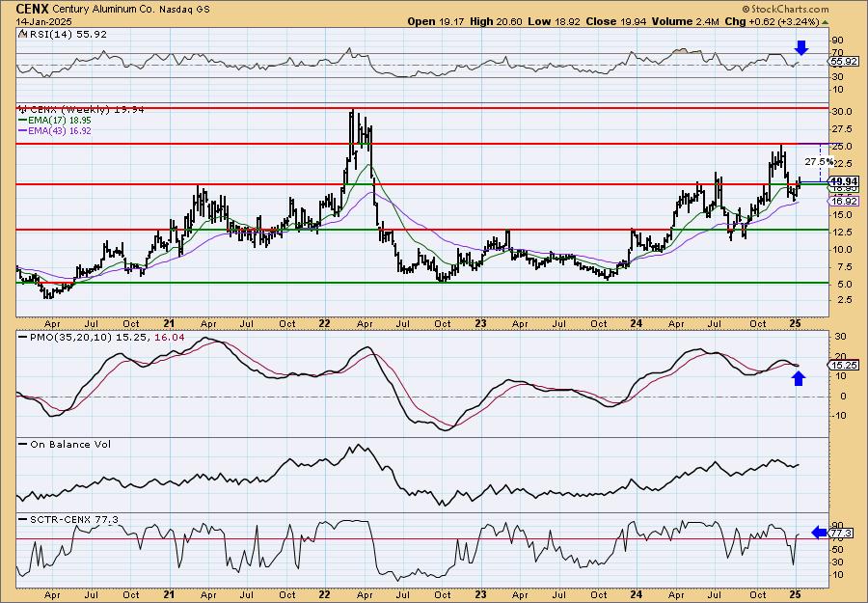This screenshot has height=603, width=868.
Task: Click the green EMA(17) line swatch
Action: coord(23,121)
